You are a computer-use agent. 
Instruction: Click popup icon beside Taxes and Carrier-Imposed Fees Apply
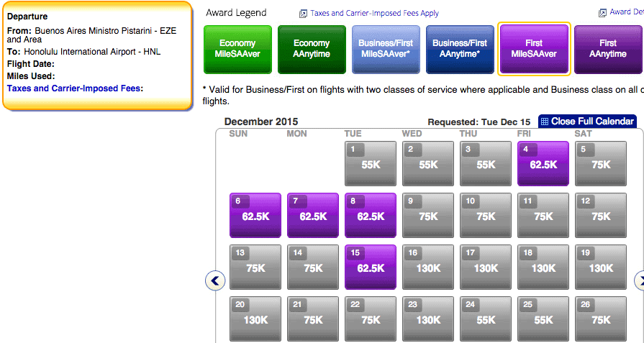point(303,14)
